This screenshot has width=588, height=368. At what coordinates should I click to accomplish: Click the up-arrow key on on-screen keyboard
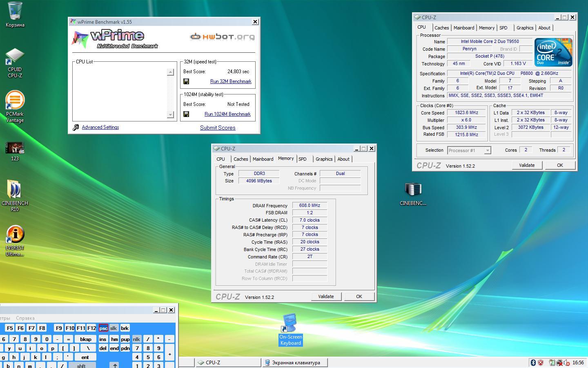[x=115, y=366]
